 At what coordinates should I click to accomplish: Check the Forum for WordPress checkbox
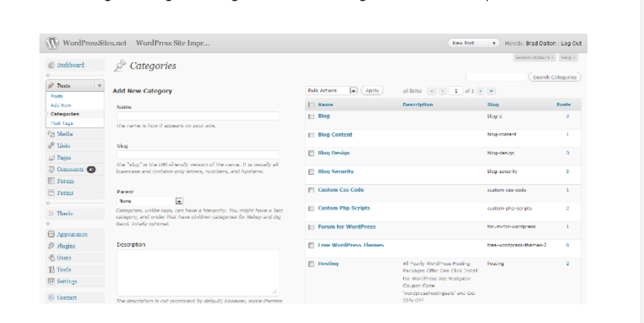[x=311, y=227]
